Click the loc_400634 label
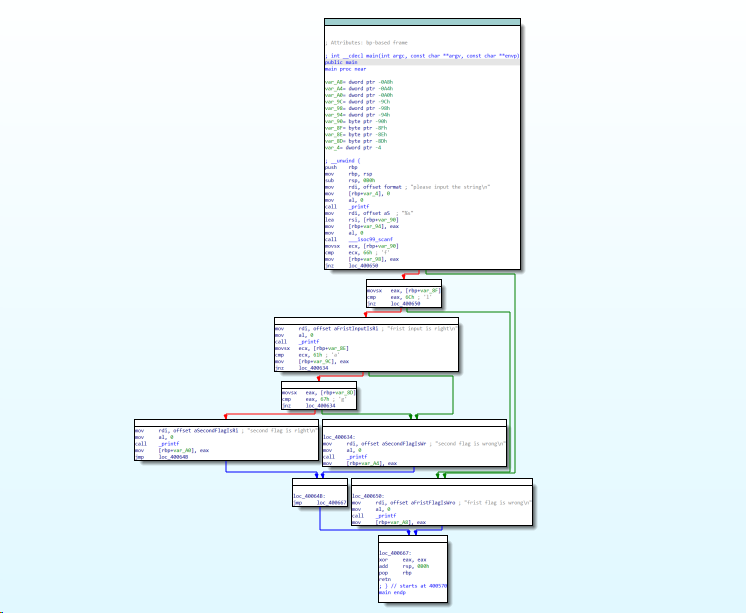Viewport: 746px width, 613px height. (337, 437)
